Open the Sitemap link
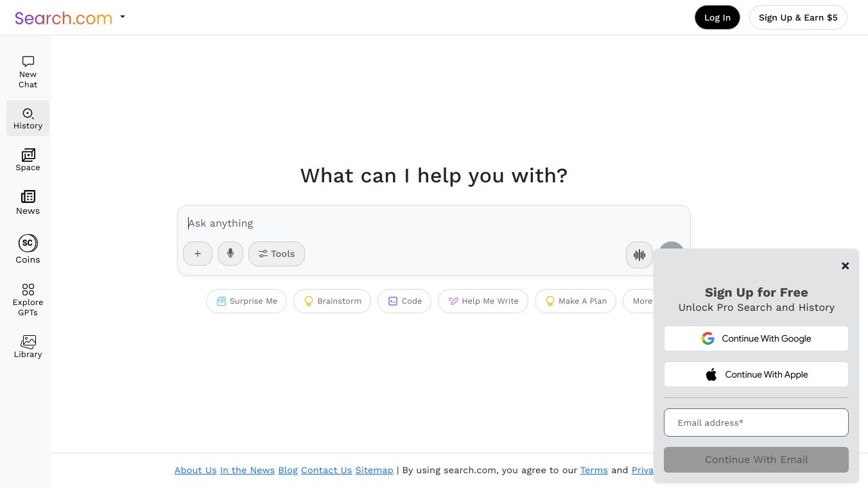The height and width of the screenshot is (488, 868). tap(374, 470)
